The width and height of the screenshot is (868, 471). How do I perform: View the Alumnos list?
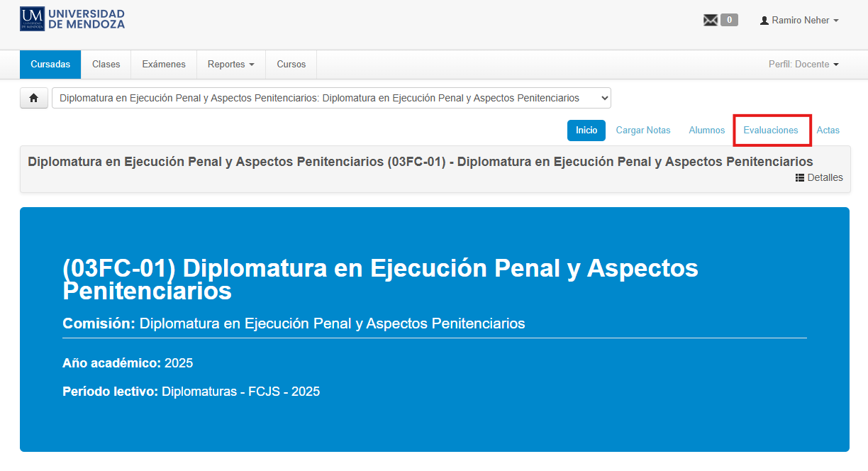706,131
